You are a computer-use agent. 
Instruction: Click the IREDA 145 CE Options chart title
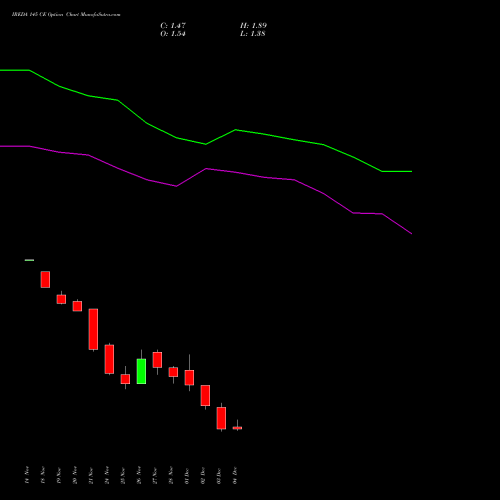coord(66,15)
